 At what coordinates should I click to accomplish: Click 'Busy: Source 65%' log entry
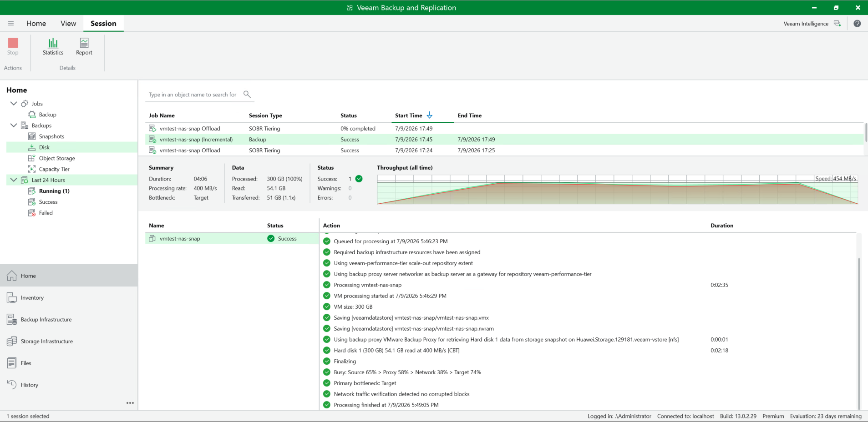407,372
